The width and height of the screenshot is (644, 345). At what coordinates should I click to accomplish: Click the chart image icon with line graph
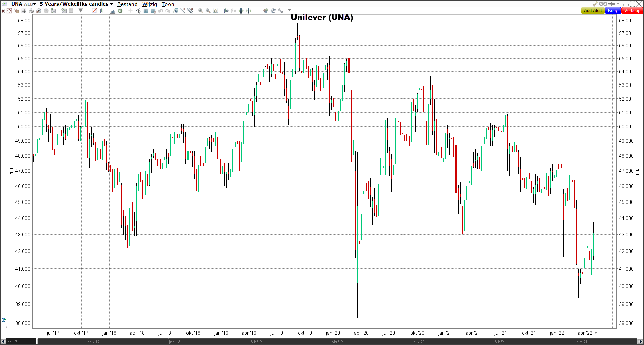click(x=64, y=11)
